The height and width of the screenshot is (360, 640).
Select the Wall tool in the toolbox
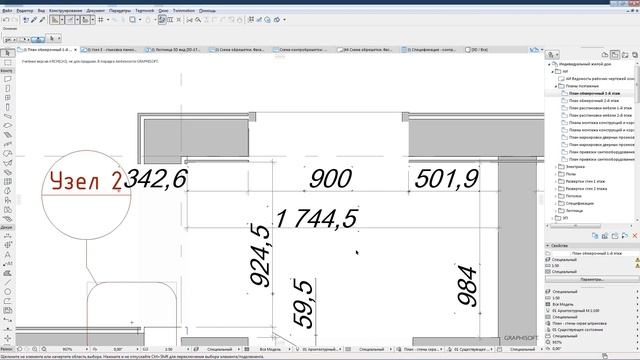[x=7, y=79]
